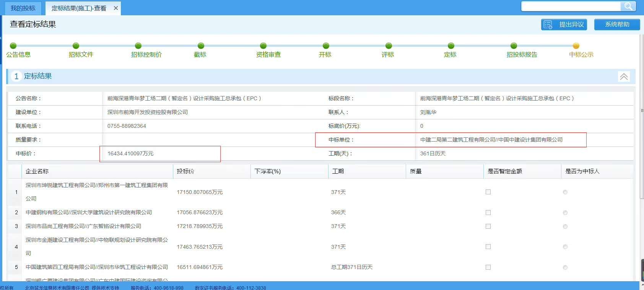Click the search magnifier icon
Screen dimensions: 644x290
[x=628, y=6]
